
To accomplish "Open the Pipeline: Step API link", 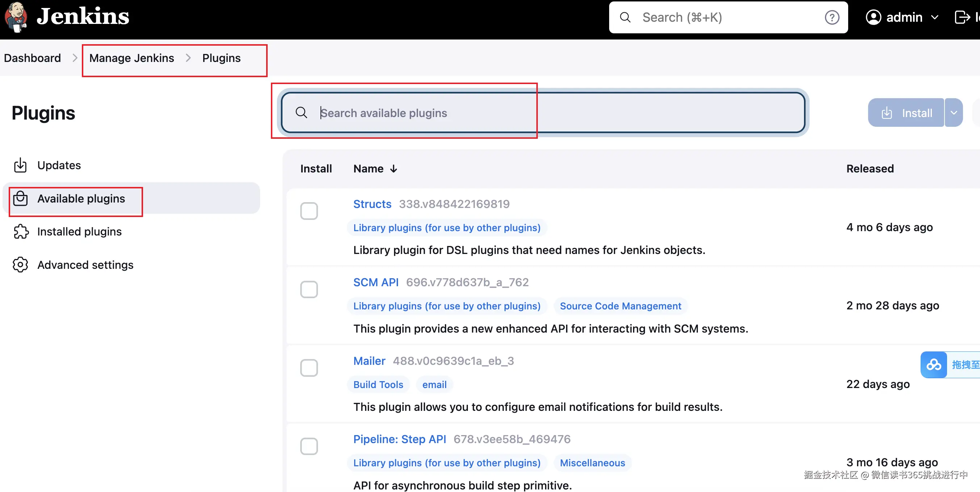I will click(x=399, y=439).
